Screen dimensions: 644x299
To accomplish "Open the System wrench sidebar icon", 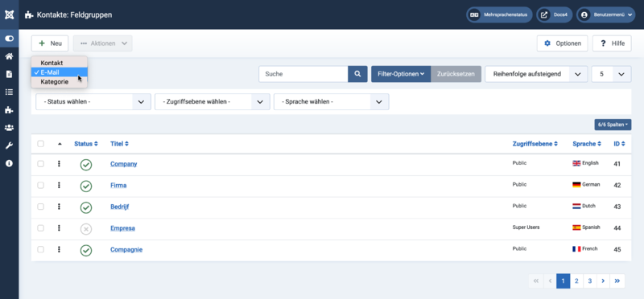I will click(x=9, y=145).
